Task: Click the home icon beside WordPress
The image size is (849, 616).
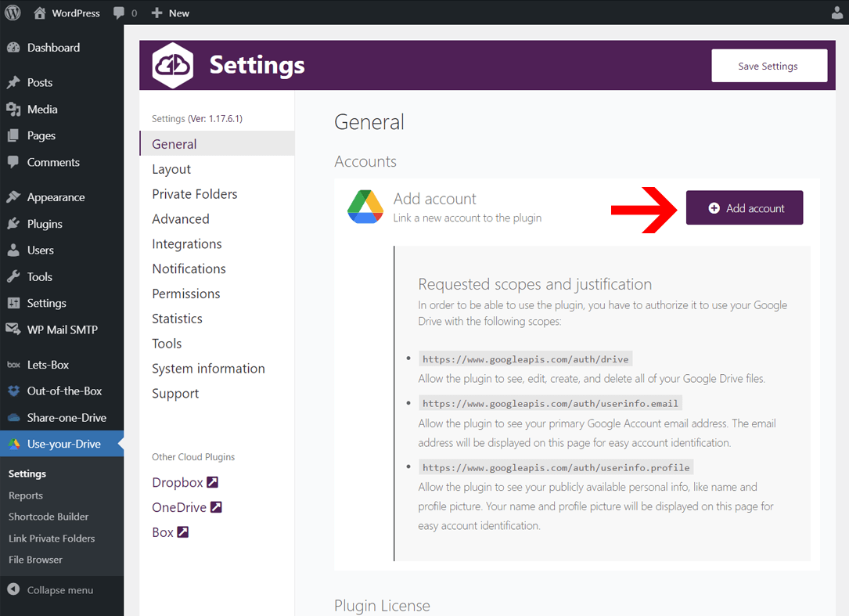Action: click(x=40, y=13)
